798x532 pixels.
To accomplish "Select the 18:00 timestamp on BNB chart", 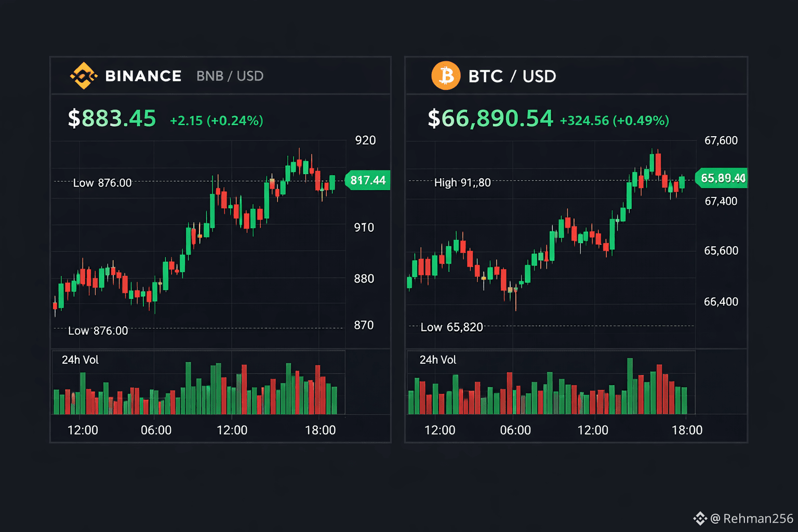I will [x=322, y=430].
